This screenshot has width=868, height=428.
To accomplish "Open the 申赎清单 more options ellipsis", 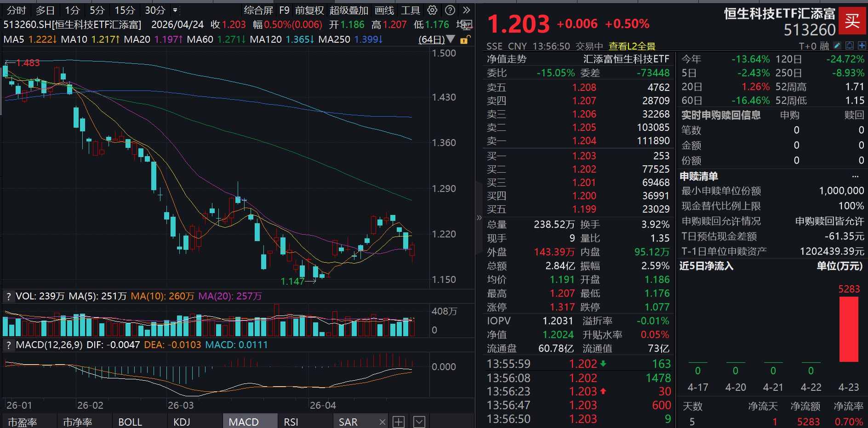I will click(x=855, y=176).
